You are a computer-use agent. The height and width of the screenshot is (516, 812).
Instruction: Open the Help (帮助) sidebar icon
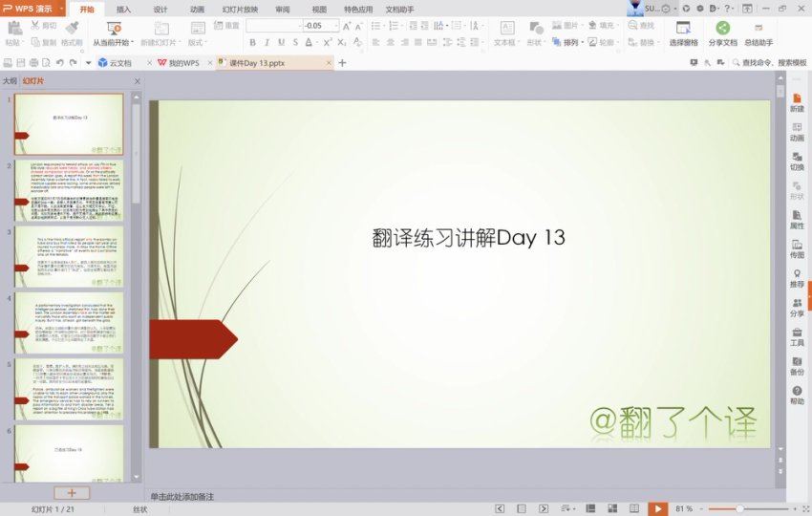[797, 396]
